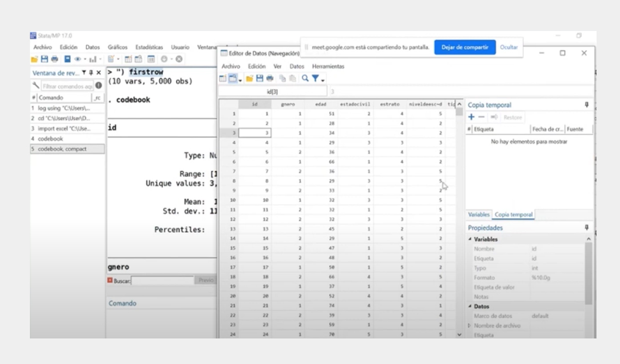Screen dimensions: 620x364
Task: Click the edit mode icon in Data Editor toolbar
Action: pos(222,79)
